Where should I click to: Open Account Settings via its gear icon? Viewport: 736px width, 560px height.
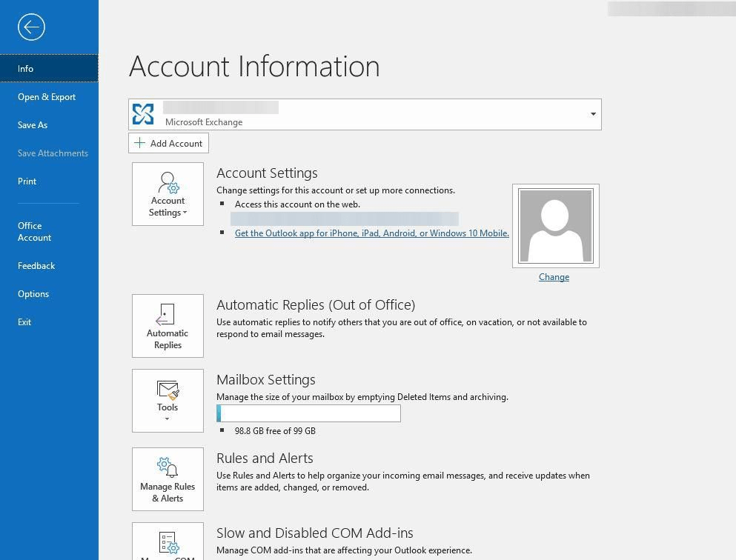(x=168, y=184)
